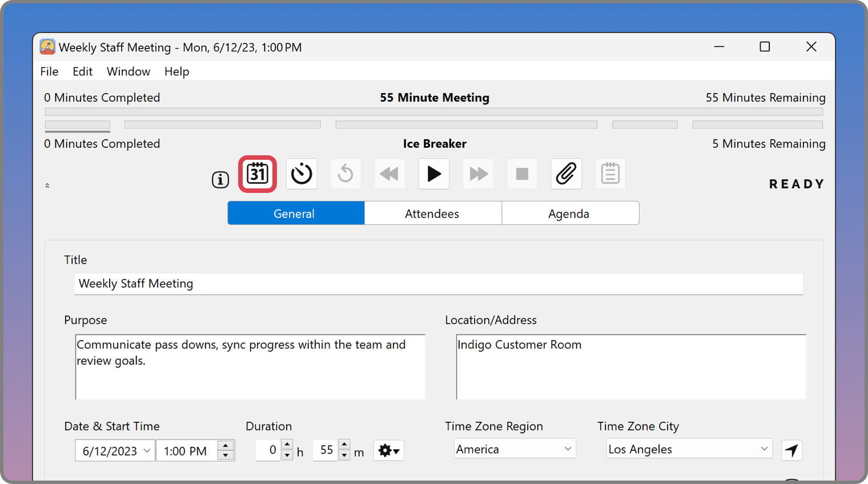Click the reset circular arrow icon
The image size is (868, 484).
(x=345, y=174)
